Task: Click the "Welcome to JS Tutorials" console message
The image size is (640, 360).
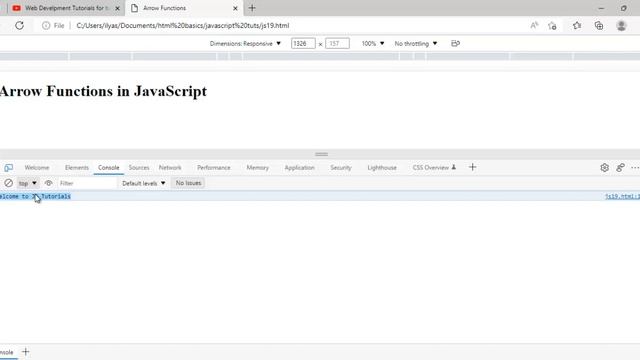Action: pos(35,196)
